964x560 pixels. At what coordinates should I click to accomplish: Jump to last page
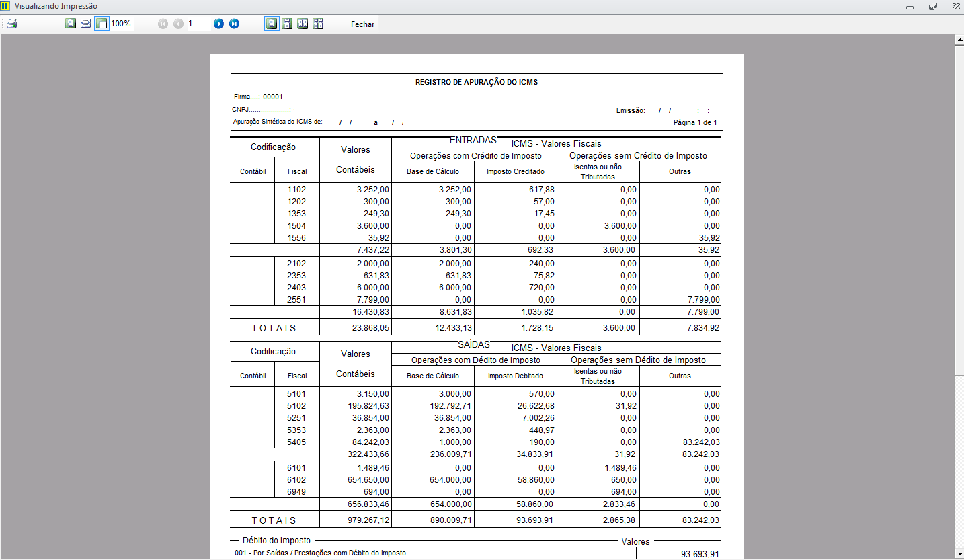234,24
